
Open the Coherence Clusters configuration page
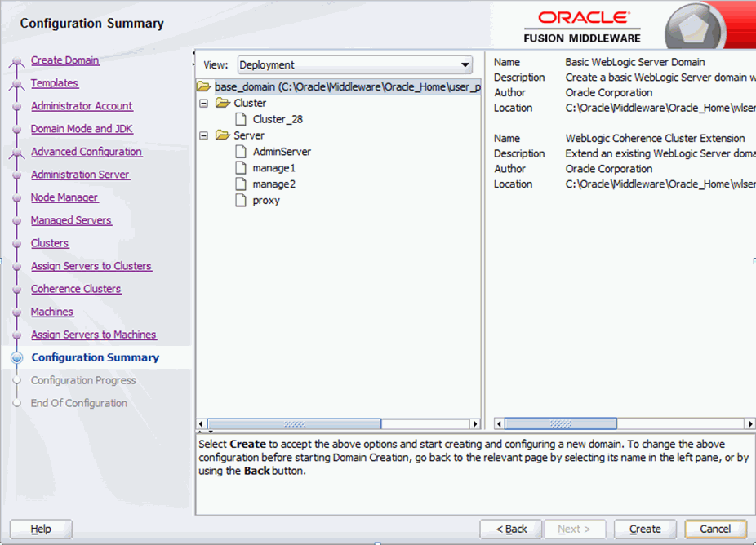[76, 289]
